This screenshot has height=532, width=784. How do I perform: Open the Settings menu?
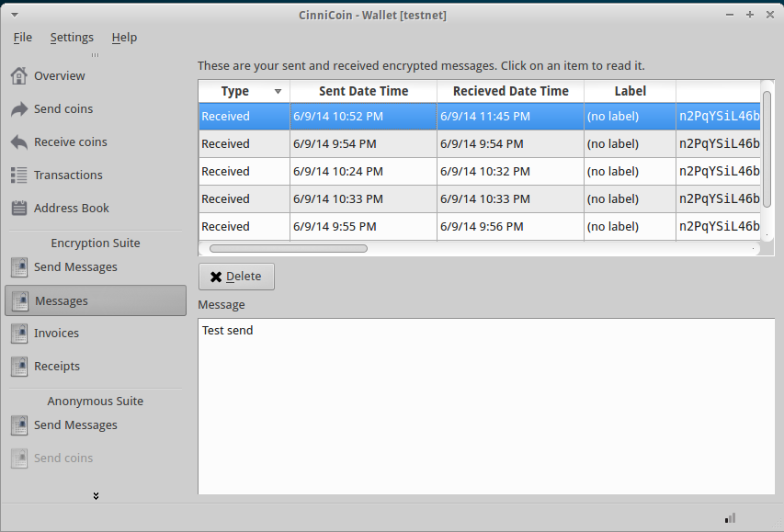tap(72, 38)
